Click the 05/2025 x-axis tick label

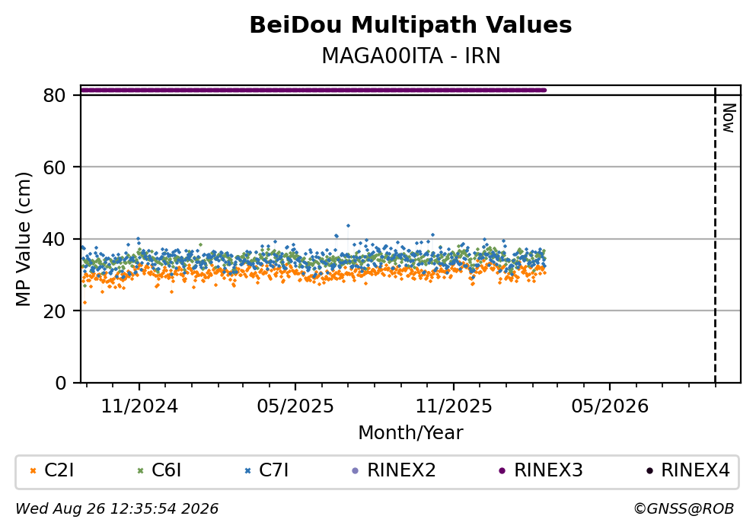tap(295, 406)
